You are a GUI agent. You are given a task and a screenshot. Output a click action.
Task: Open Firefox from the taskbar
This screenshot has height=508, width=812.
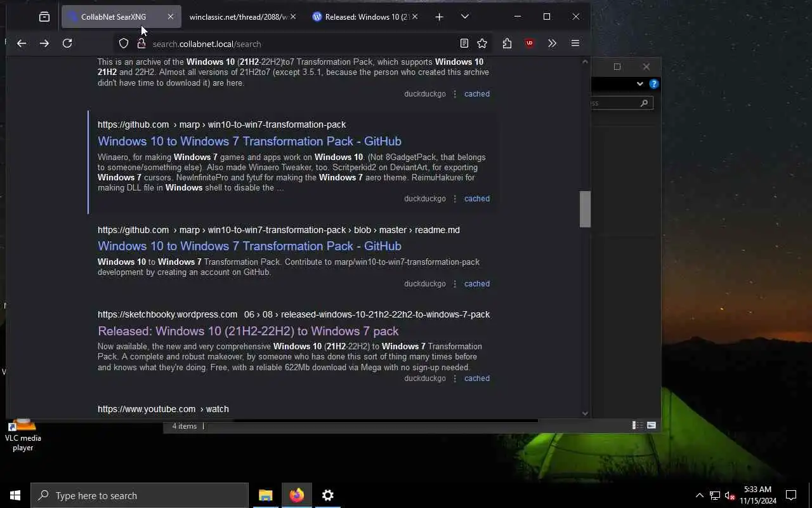click(x=297, y=495)
